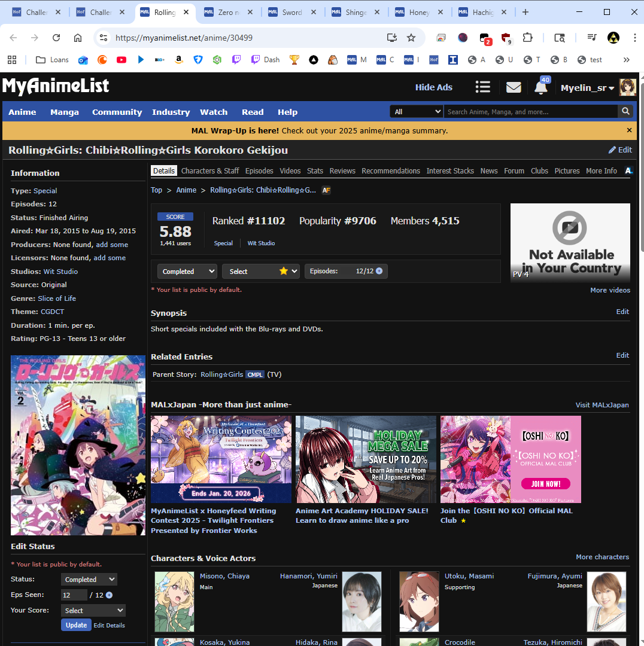Viewport: 644px width, 646px height.
Task: Open the Anime nav menu
Action: coord(22,112)
